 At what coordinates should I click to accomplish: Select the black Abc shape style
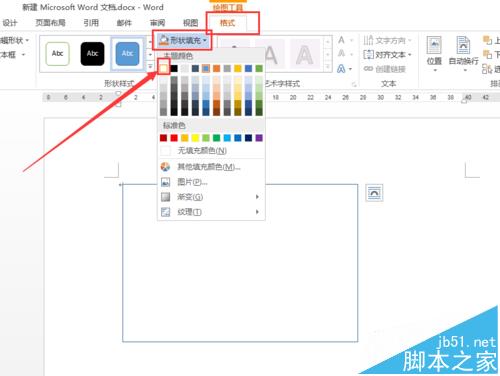pos(92,53)
